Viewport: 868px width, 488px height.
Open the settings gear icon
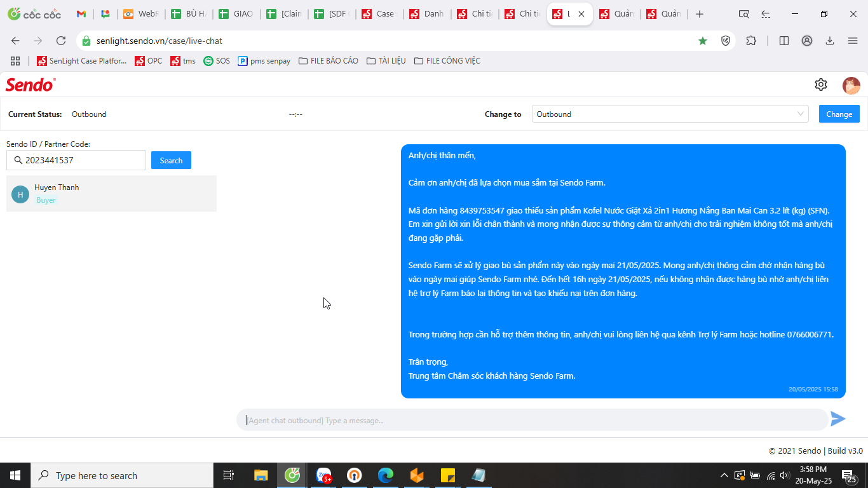(x=820, y=85)
